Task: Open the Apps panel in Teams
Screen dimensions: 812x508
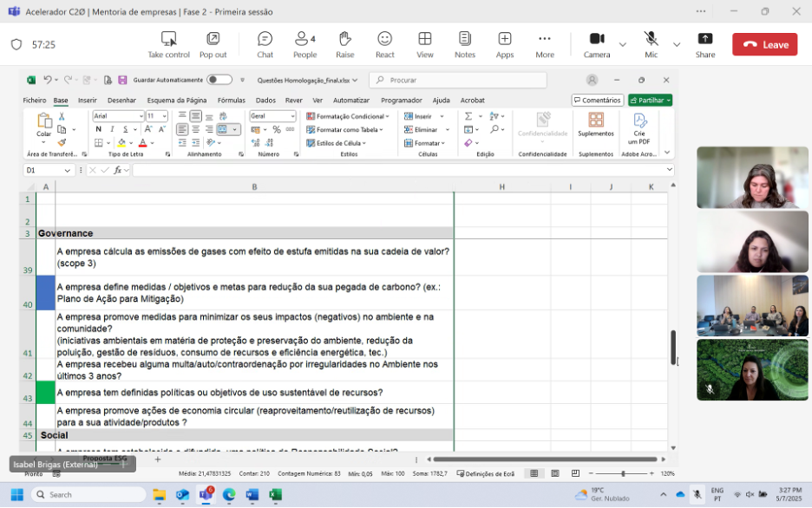Action: click(505, 44)
